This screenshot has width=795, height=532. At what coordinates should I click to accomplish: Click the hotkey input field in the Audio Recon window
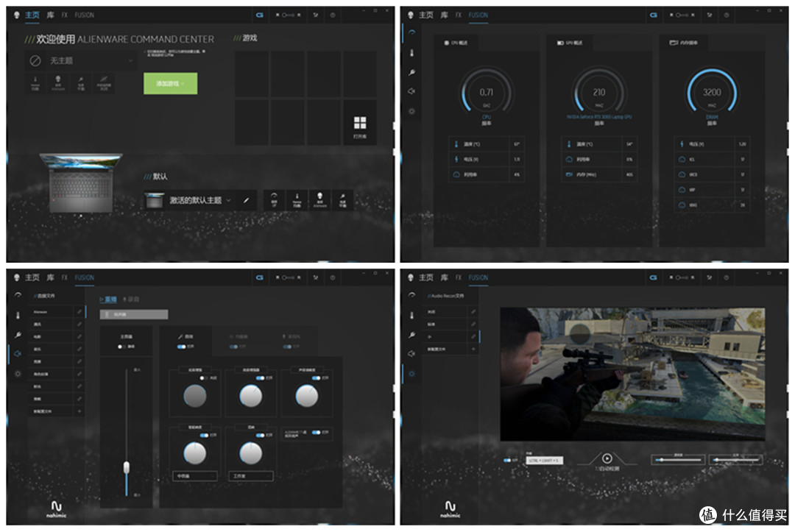[x=545, y=460]
